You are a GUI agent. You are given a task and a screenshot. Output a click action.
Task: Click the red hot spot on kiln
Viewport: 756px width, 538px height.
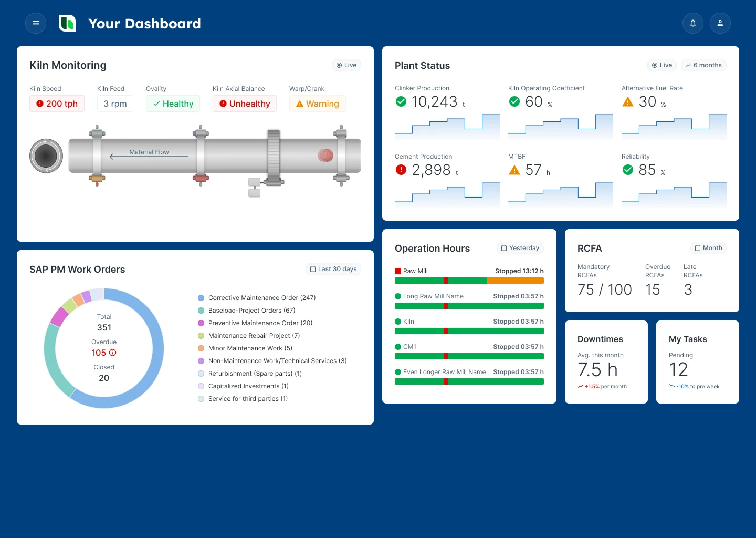(x=325, y=155)
